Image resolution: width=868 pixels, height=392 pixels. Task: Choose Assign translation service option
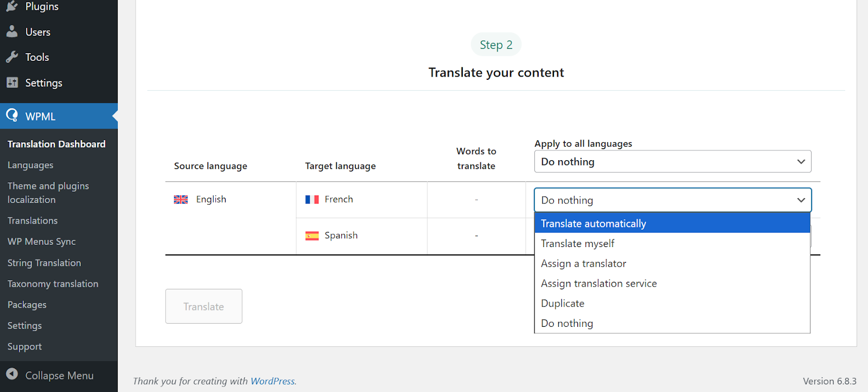(x=672, y=283)
